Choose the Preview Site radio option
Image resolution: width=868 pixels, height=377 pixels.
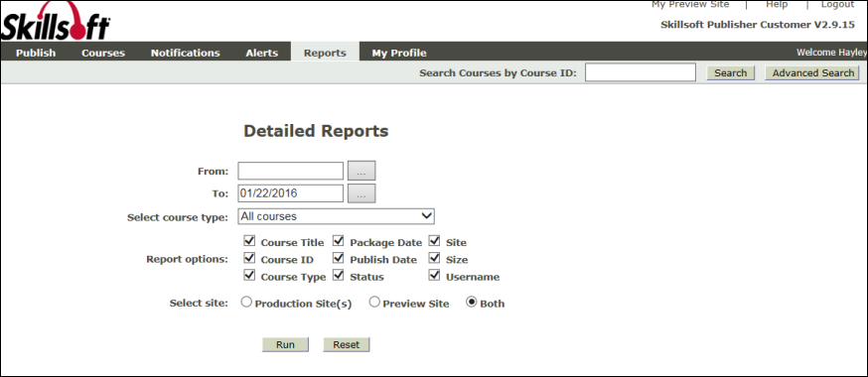coord(374,303)
